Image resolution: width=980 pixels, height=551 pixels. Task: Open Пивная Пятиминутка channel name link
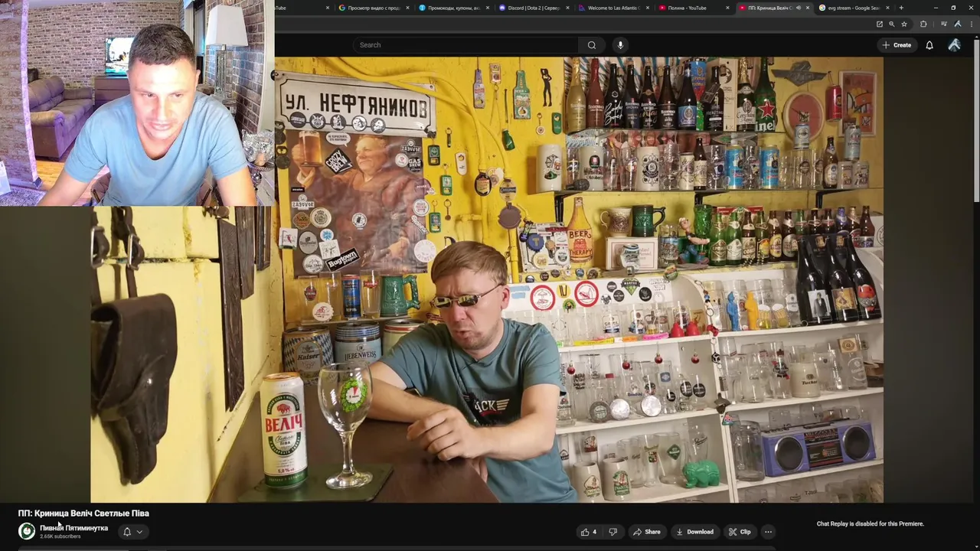tap(73, 528)
